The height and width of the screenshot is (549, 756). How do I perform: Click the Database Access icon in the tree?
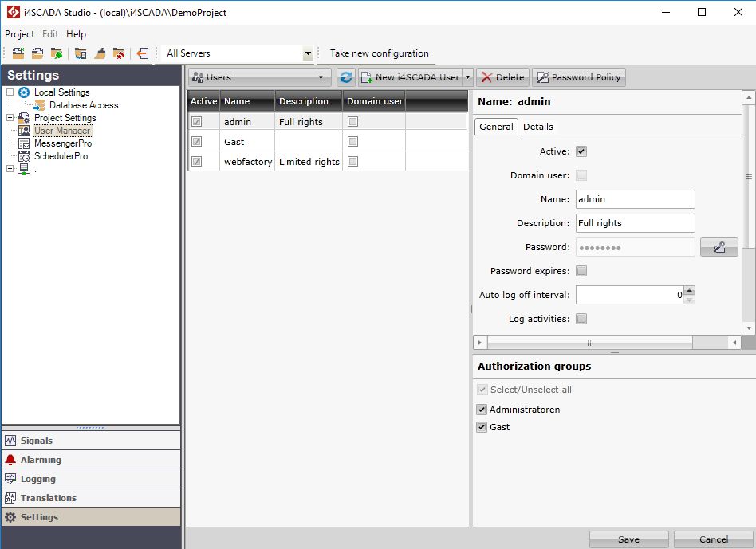tap(40, 105)
